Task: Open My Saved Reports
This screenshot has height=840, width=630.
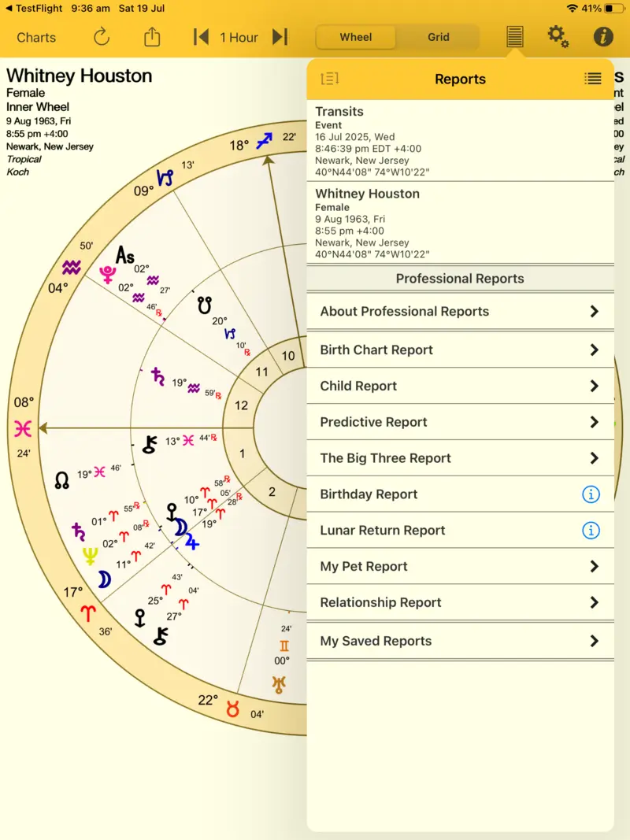Action: coord(460,642)
